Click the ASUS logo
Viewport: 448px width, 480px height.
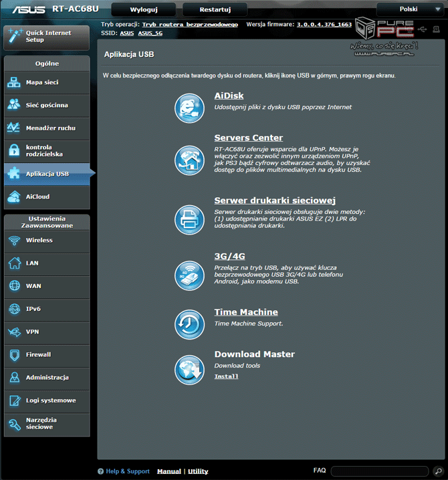pyautogui.click(x=29, y=9)
